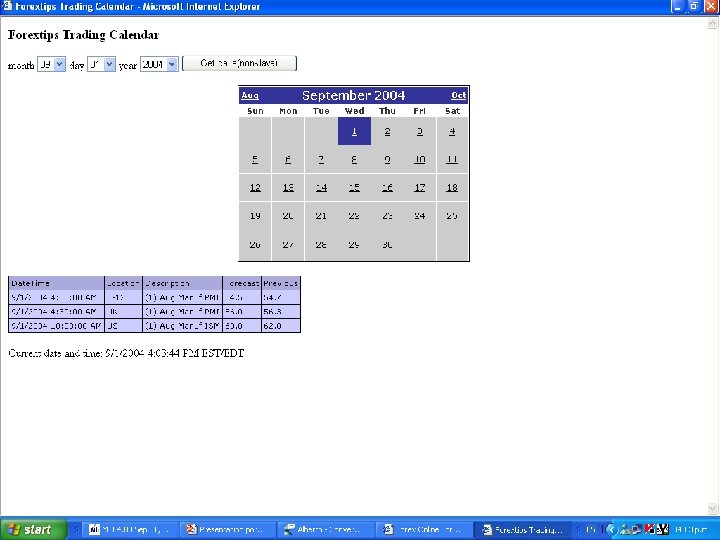
Task: Switch to the Word document taskbar button
Action: click(130, 529)
